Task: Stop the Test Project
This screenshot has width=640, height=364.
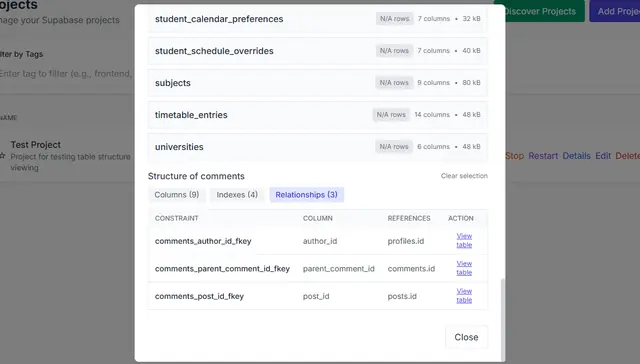Action: point(514,156)
